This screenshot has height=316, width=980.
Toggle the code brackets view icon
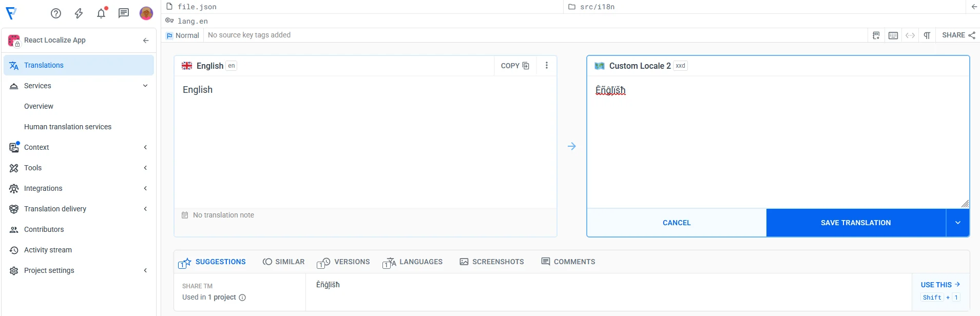pyautogui.click(x=910, y=35)
